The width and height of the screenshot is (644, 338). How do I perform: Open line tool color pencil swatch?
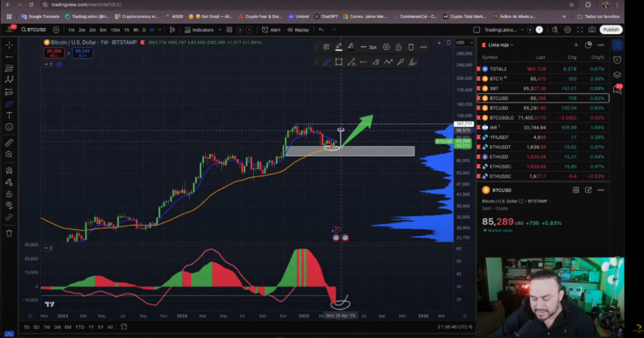click(339, 47)
